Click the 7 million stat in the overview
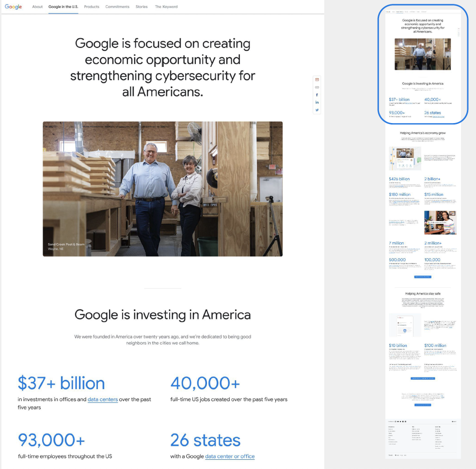 click(397, 243)
